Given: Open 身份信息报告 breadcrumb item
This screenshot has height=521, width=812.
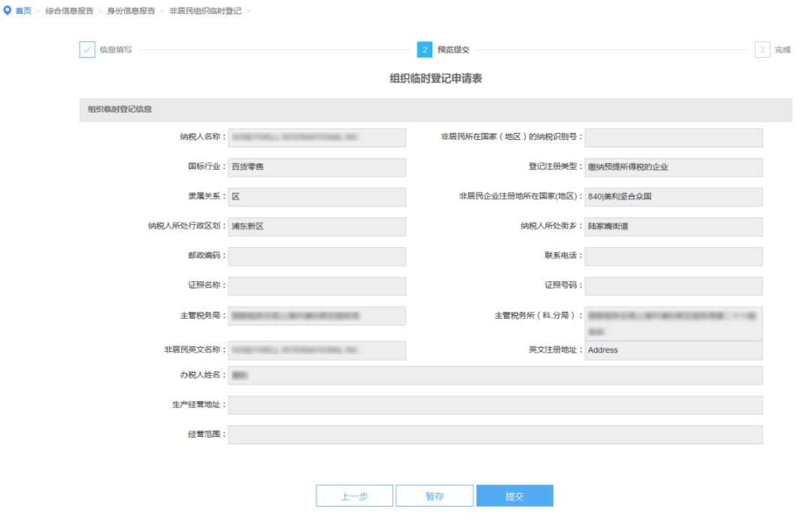Looking at the screenshot, I should tap(131, 11).
